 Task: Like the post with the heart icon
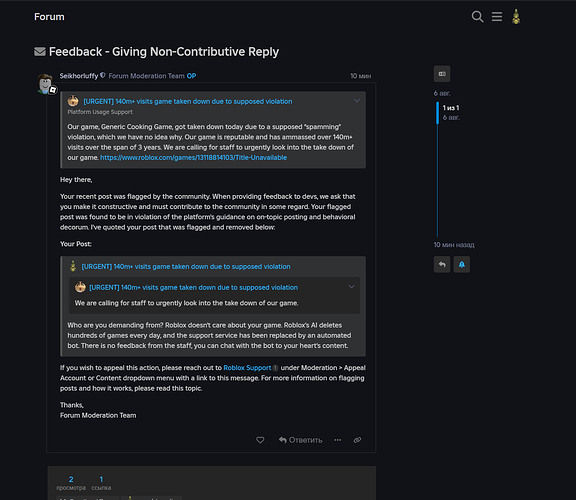click(260, 440)
